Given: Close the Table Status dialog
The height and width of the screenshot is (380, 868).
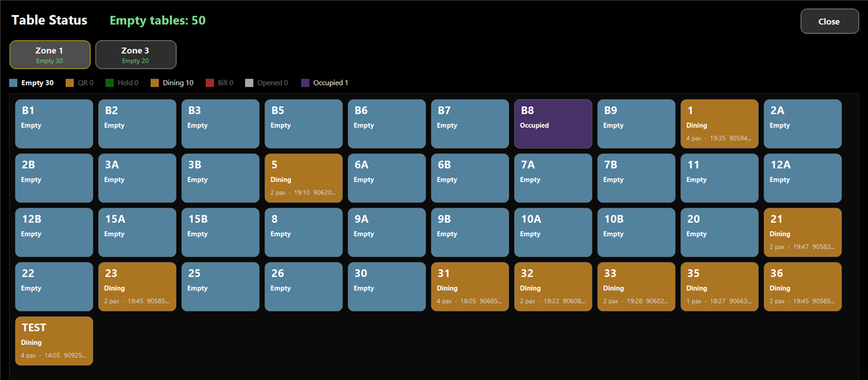Looking at the screenshot, I should click(x=829, y=21).
